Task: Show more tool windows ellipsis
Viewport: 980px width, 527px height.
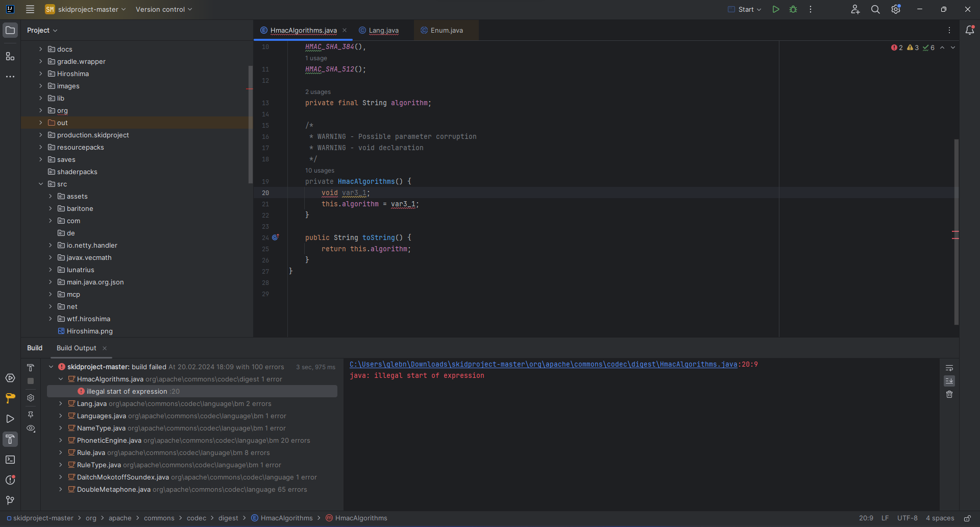Action: 10,77
